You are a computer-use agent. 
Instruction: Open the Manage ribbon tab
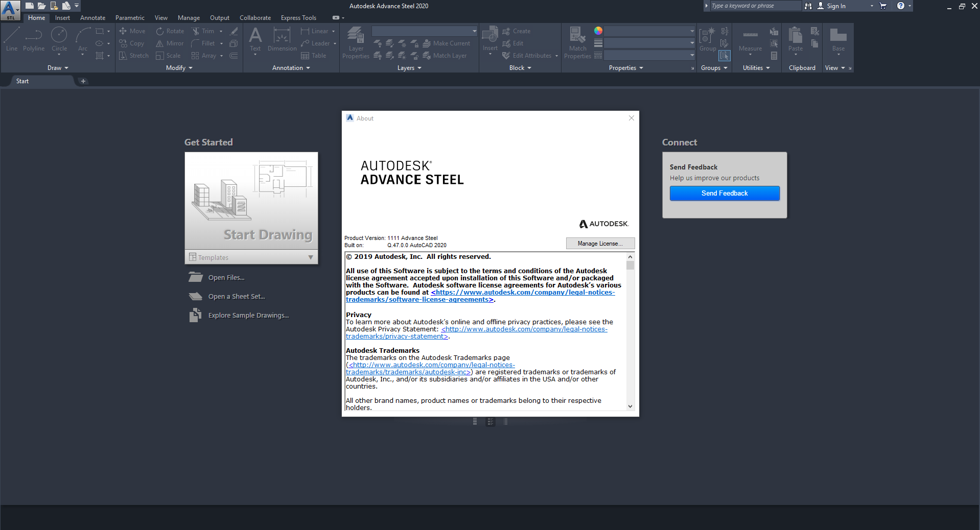(x=189, y=18)
